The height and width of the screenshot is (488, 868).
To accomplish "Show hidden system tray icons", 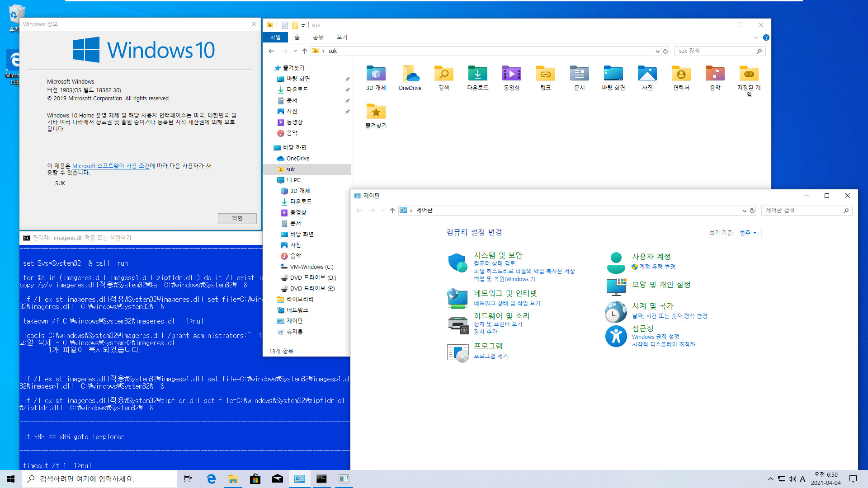I will 770,479.
